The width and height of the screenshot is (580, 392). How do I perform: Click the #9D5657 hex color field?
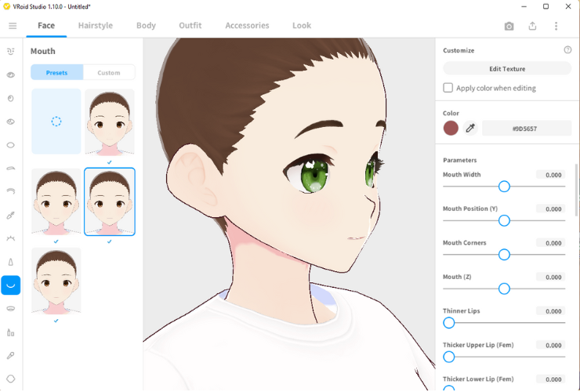(x=527, y=129)
